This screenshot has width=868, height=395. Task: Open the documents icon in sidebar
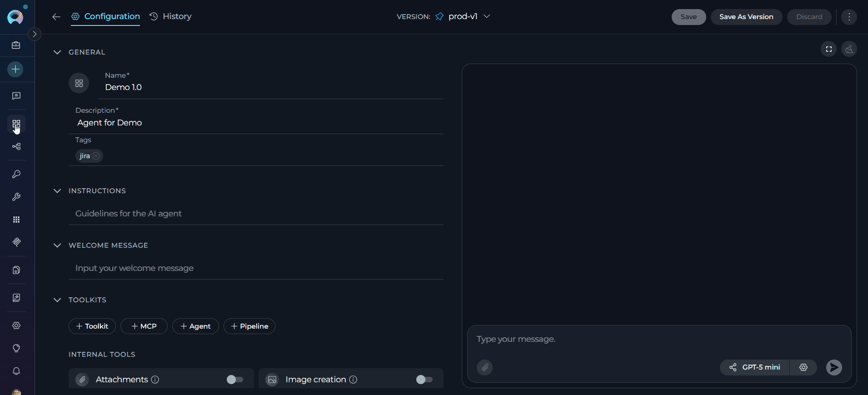point(16,270)
